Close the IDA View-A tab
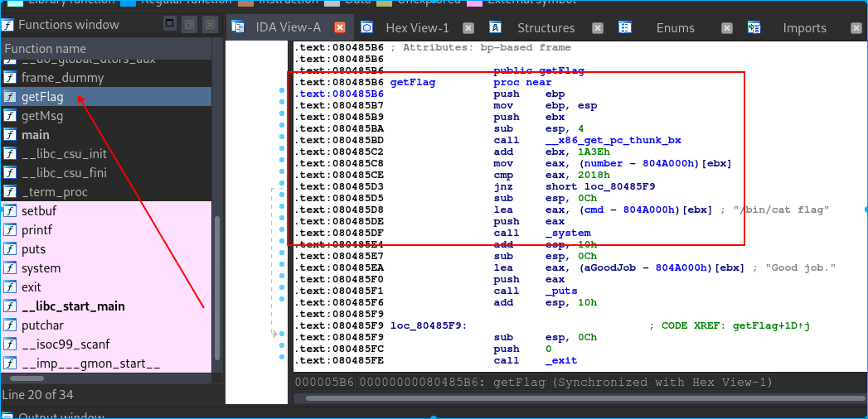The image size is (868, 419). 340,27
